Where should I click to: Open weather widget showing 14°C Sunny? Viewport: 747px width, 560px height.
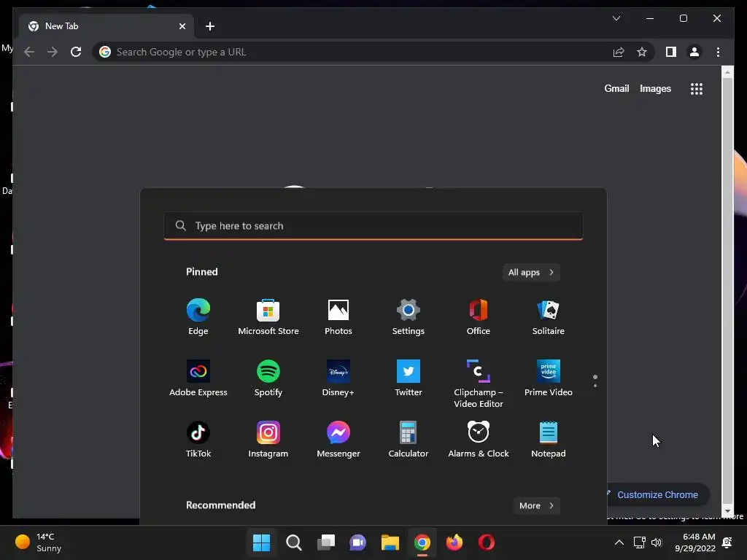(x=38, y=542)
